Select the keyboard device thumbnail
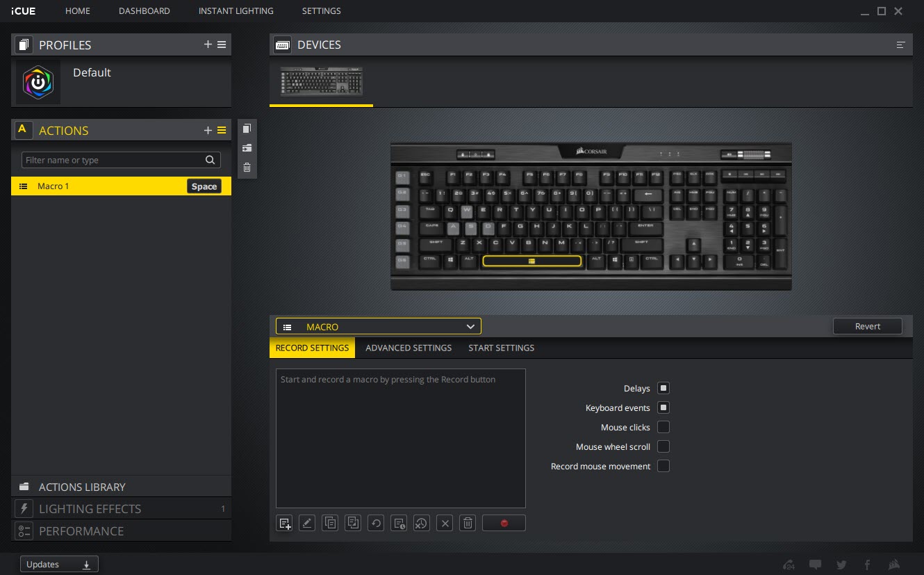Viewport: 924px width, 575px height. click(x=322, y=82)
